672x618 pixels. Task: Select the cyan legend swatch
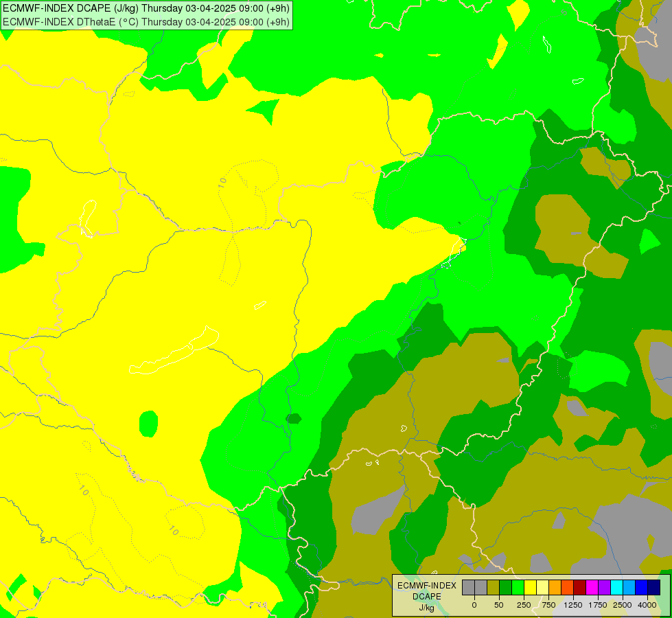pyautogui.click(x=616, y=587)
